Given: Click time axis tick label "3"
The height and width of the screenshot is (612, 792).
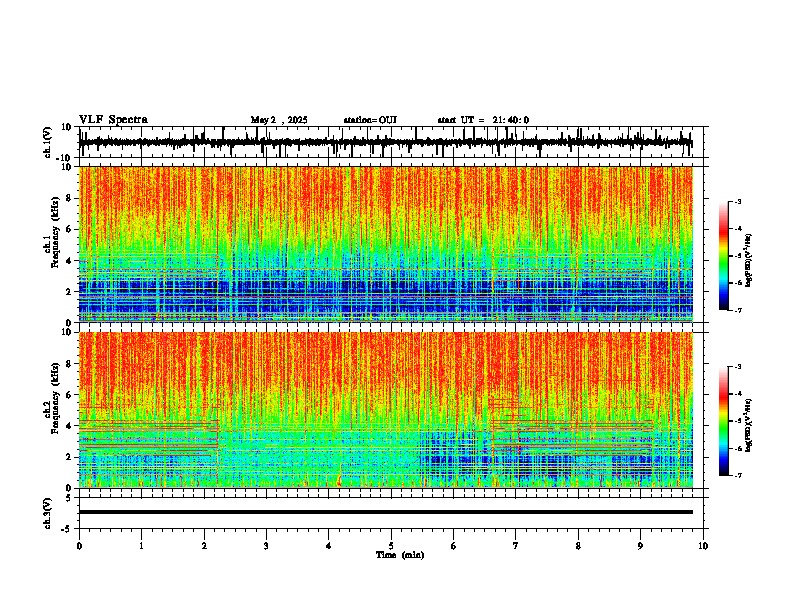Looking at the screenshot, I should [266, 546].
